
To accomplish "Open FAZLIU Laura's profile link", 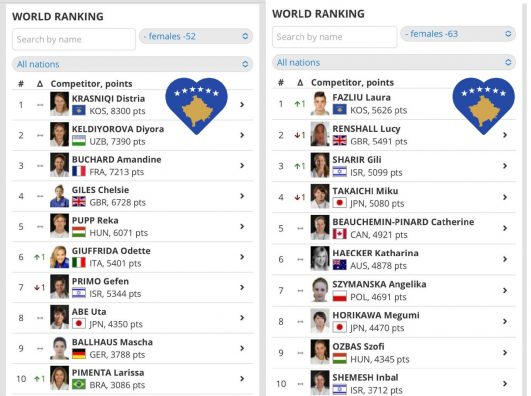I will (x=361, y=98).
